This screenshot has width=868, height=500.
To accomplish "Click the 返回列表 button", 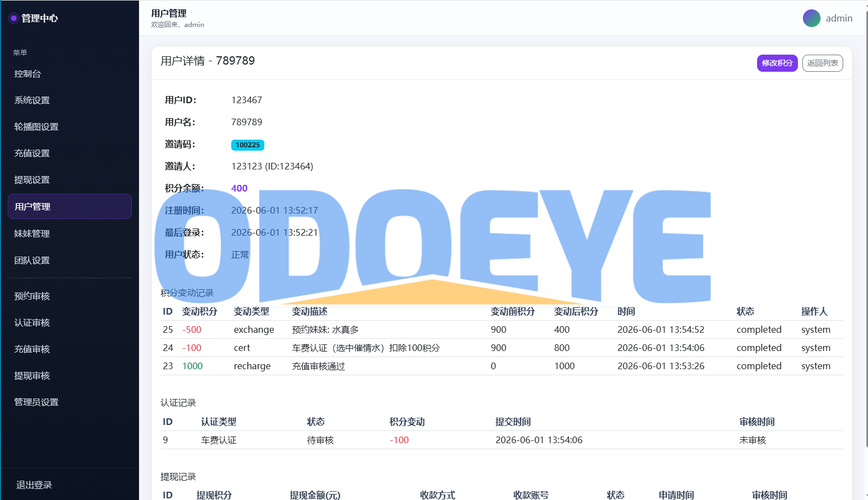I will pos(822,63).
